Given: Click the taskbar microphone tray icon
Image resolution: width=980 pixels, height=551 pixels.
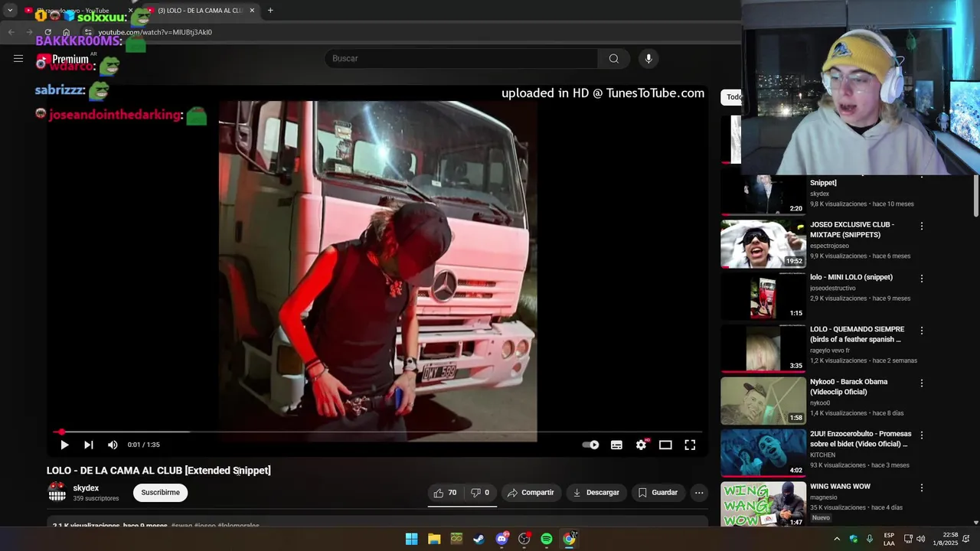Looking at the screenshot, I should (870, 539).
